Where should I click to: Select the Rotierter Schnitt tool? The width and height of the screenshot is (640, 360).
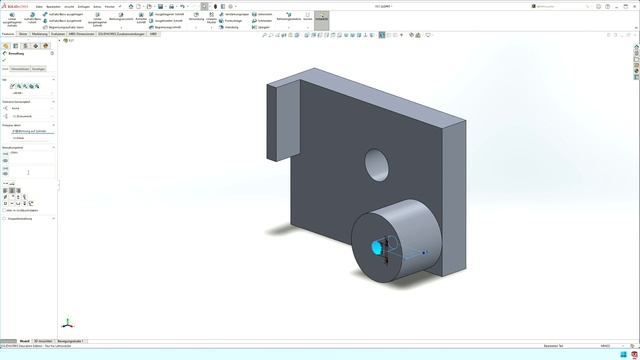141,18
